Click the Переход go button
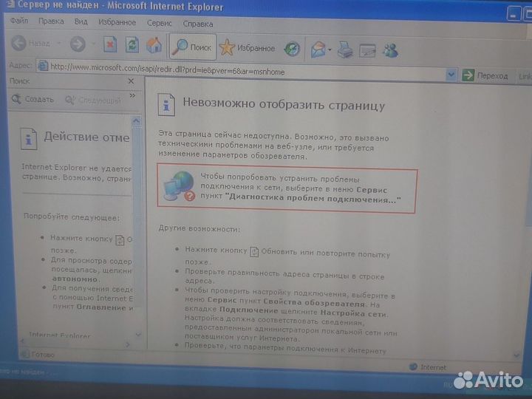This screenshot has height=399, width=532. coord(485,75)
